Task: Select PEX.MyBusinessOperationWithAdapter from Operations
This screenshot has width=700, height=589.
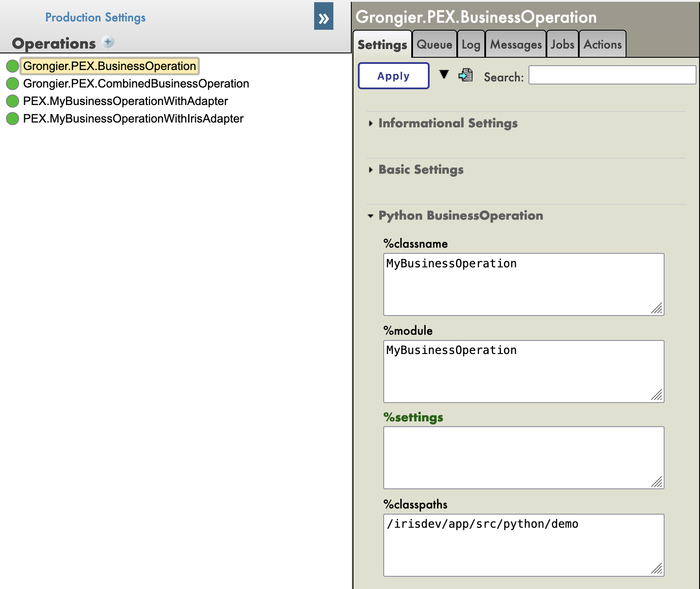Action: [126, 101]
